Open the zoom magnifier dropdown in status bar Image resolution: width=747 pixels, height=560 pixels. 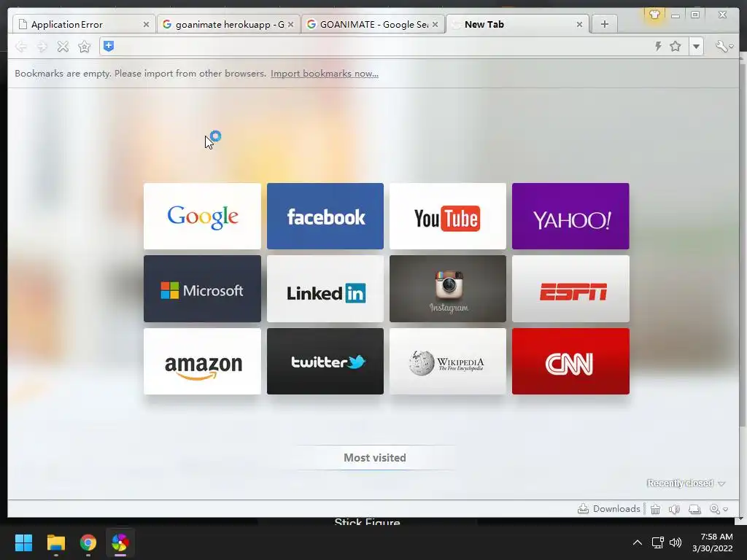point(719,509)
